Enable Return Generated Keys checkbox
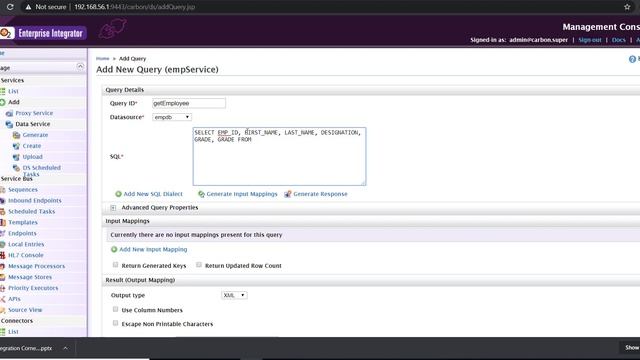640x360 pixels. 116,265
